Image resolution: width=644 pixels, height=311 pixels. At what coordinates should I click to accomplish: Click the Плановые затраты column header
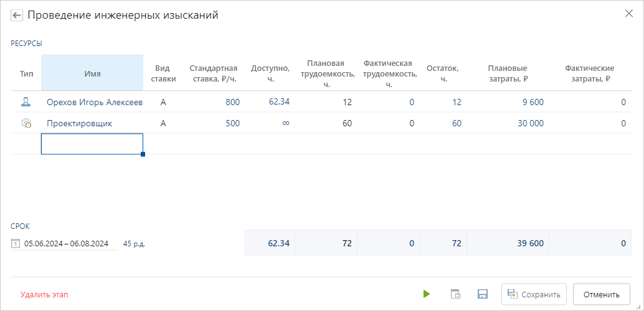click(x=508, y=73)
